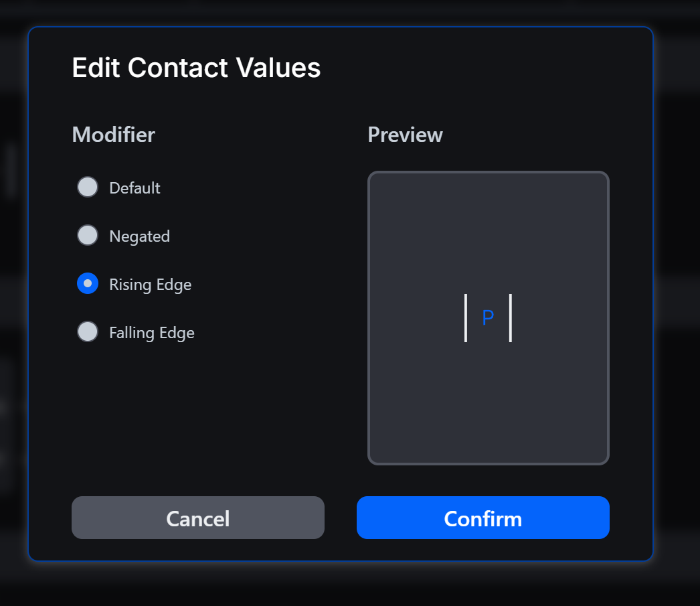Click the "Default" option label
Image resolution: width=700 pixels, height=606 pixels.
(x=135, y=188)
